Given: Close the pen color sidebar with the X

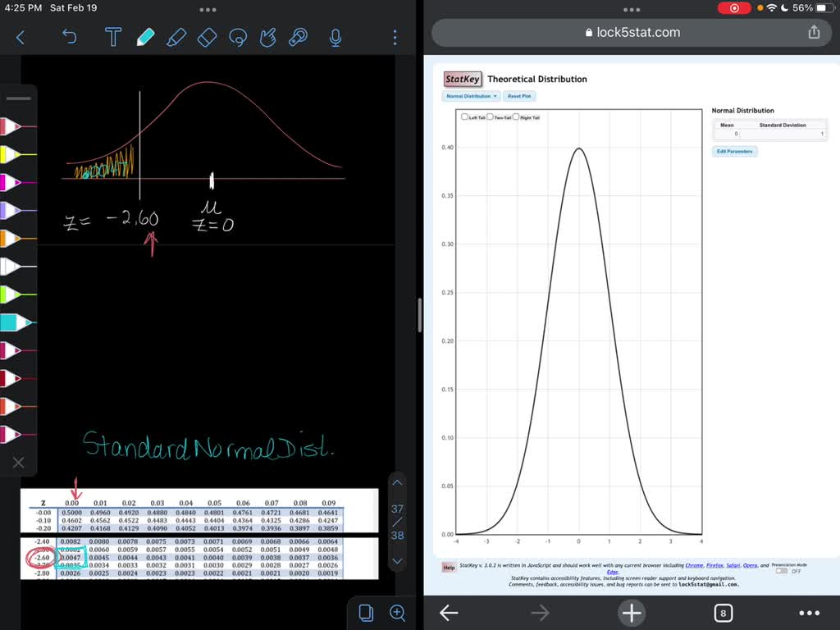Looking at the screenshot, I should click(18, 462).
